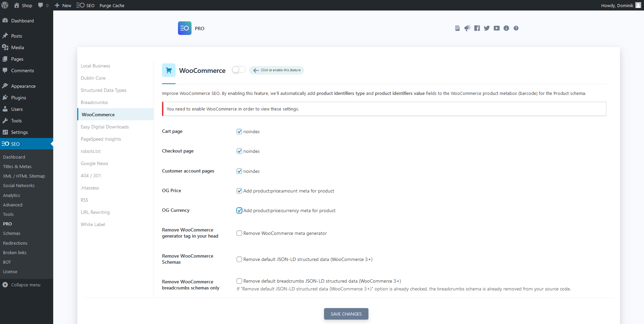Image resolution: width=644 pixels, height=324 pixels.
Task: Open Plugins in sidebar
Action: (x=26, y=98)
